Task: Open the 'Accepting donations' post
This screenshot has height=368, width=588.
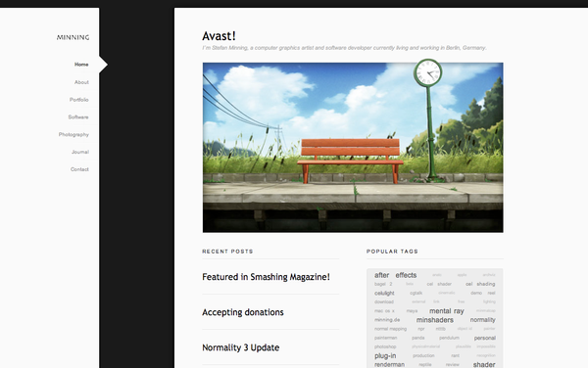Action: point(243,312)
